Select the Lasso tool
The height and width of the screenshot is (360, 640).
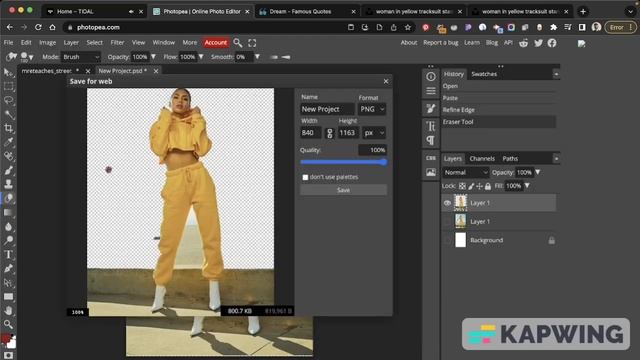click(8, 100)
